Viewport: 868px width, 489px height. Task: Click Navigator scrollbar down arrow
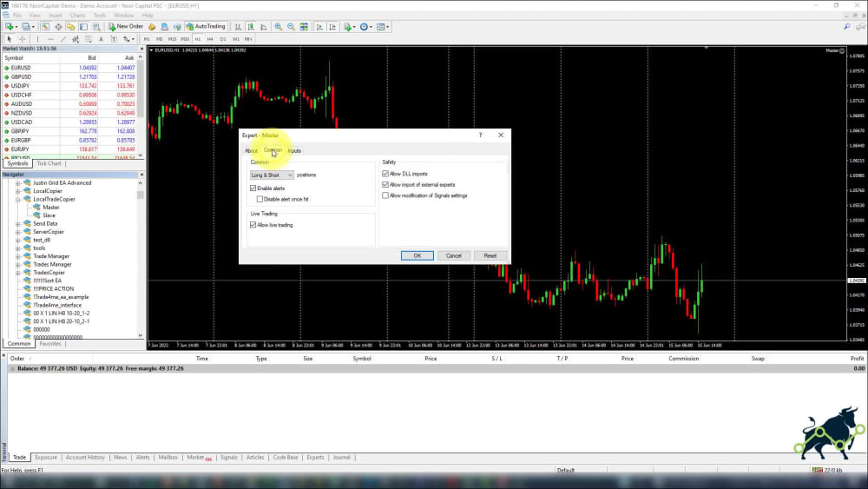(x=140, y=335)
